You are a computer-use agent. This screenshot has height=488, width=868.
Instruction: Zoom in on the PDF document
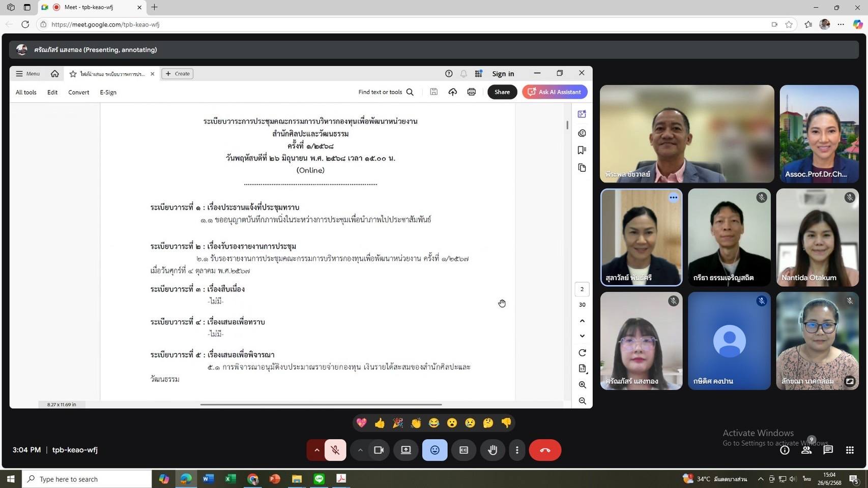coord(582,385)
